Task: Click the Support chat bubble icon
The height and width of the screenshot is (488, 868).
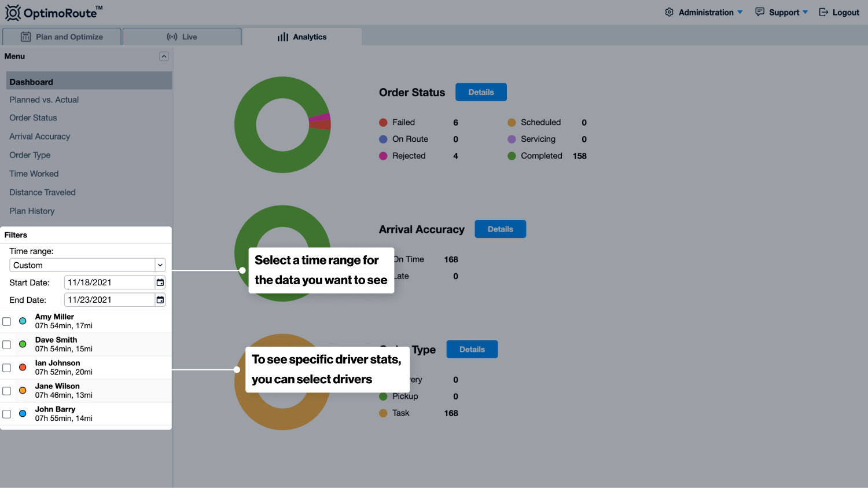Action: (760, 12)
